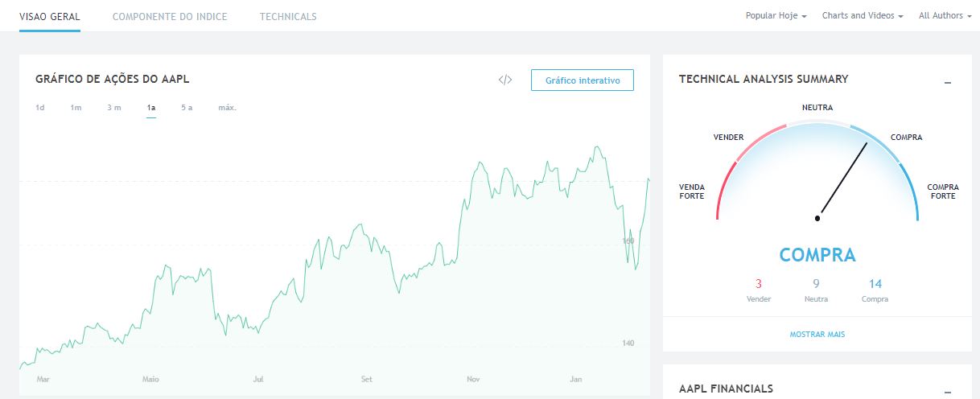Screen dimensions: 980x399
Task: Click the Compra Forte gauge label
Action: pyautogui.click(x=943, y=191)
